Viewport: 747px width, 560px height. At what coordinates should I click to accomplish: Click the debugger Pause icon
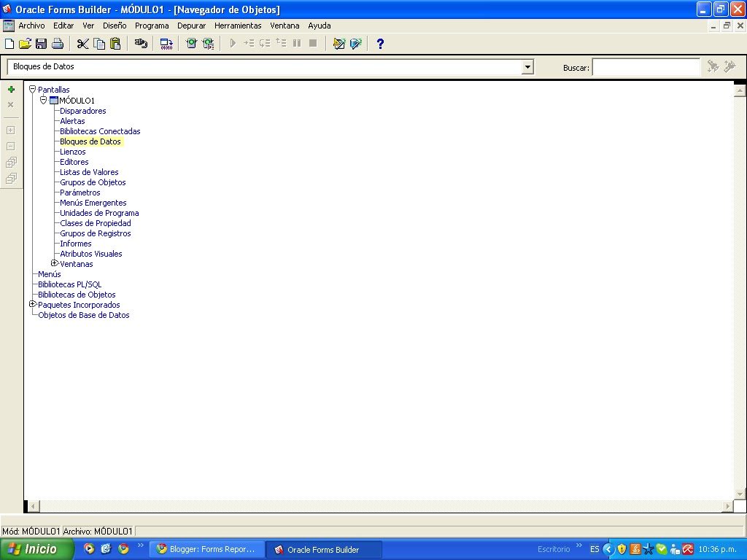[x=298, y=44]
